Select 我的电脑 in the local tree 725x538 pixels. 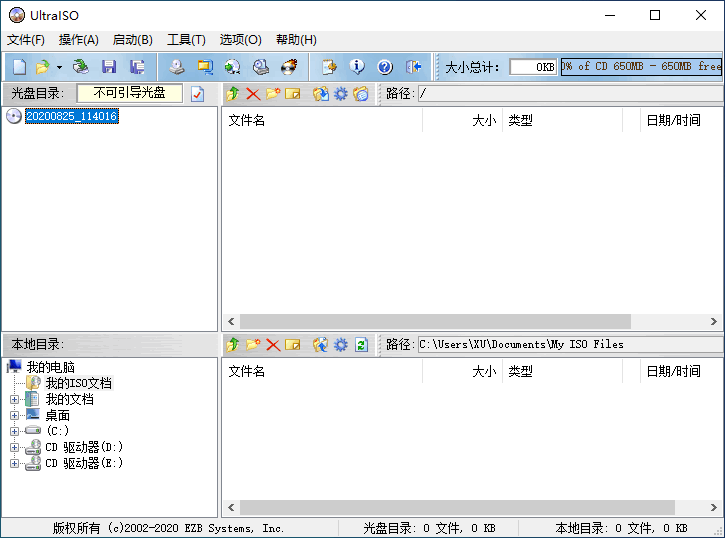coord(50,367)
